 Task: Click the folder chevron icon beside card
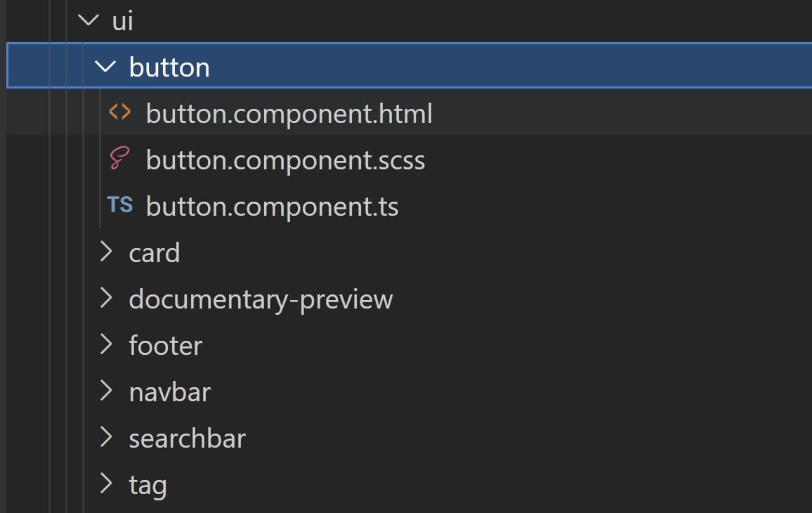click(x=107, y=252)
